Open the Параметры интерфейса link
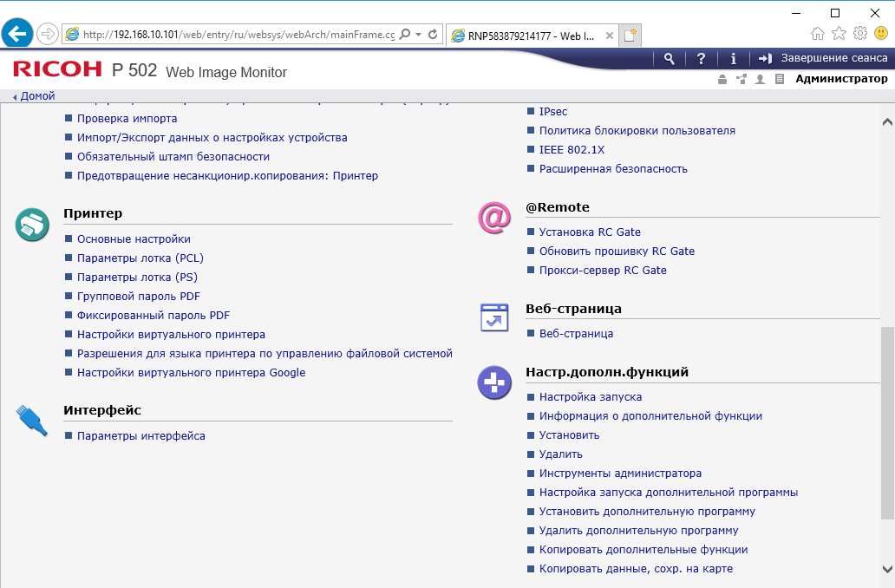The width and height of the screenshot is (895, 588). click(140, 435)
